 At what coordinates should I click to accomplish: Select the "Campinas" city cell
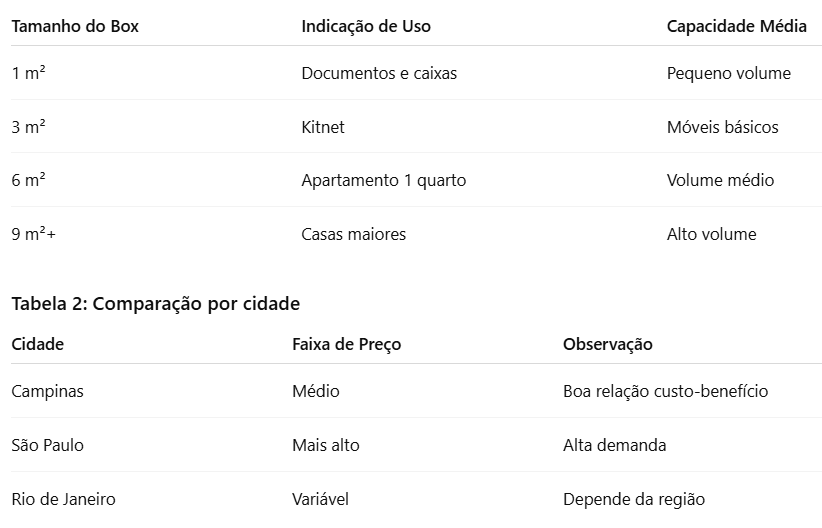pyautogui.click(x=47, y=391)
